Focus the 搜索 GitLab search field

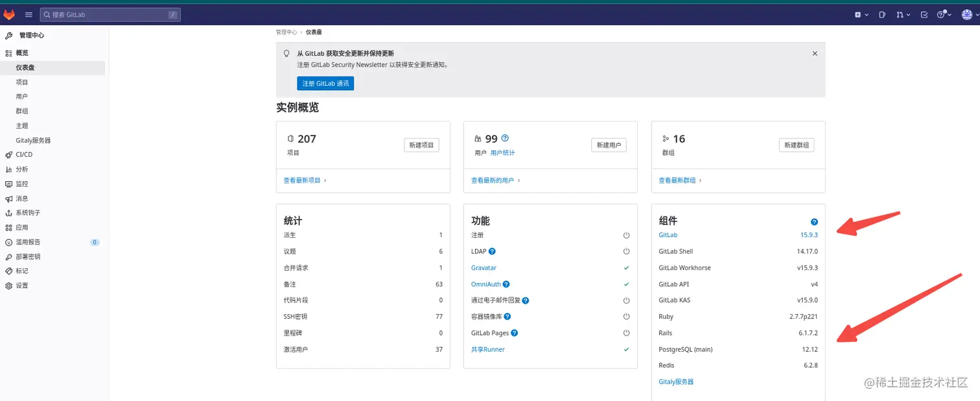[110, 14]
